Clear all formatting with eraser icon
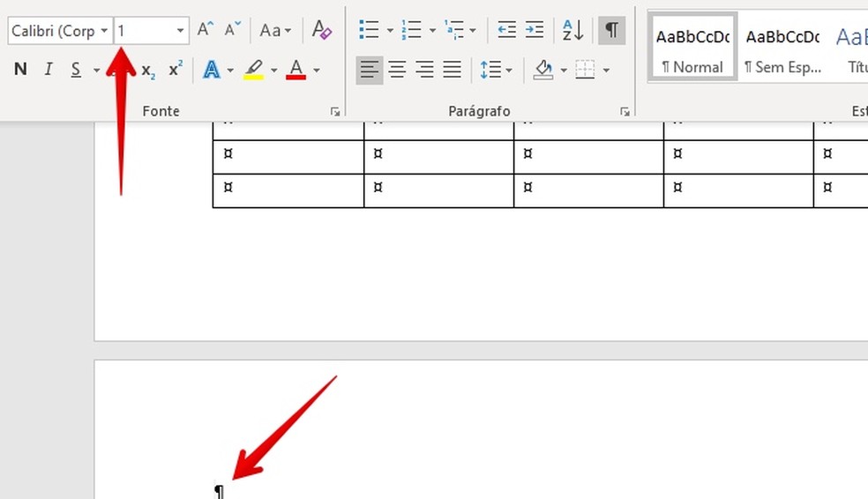 [x=321, y=30]
